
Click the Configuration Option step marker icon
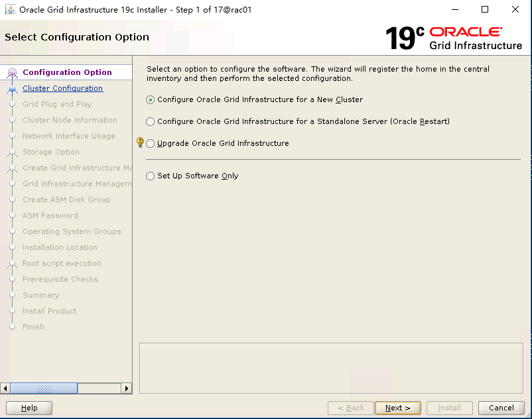12,72
